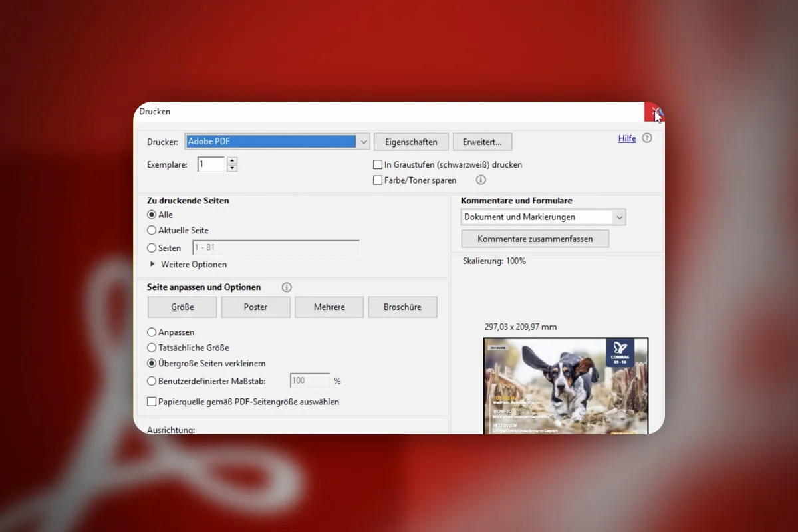Open the Erweitert... settings

[483, 142]
